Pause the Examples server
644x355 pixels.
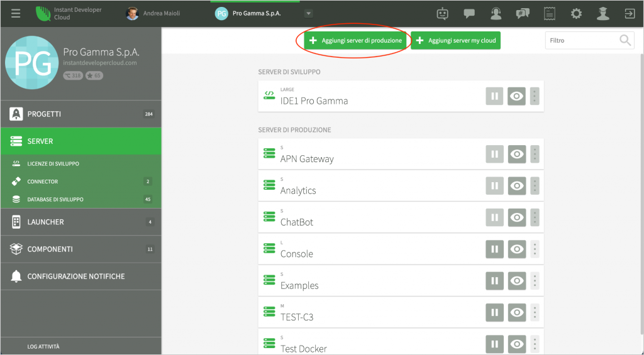pyautogui.click(x=494, y=281)
